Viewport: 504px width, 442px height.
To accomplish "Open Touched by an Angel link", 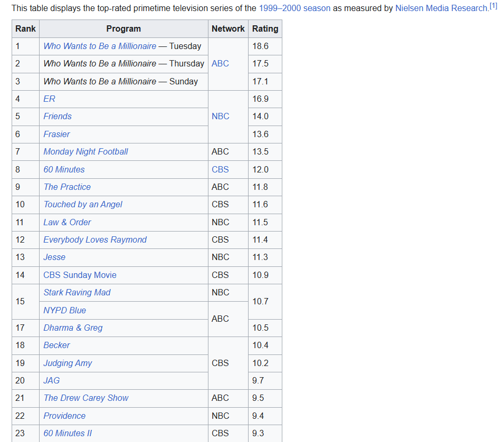I will tap(83, 204).
